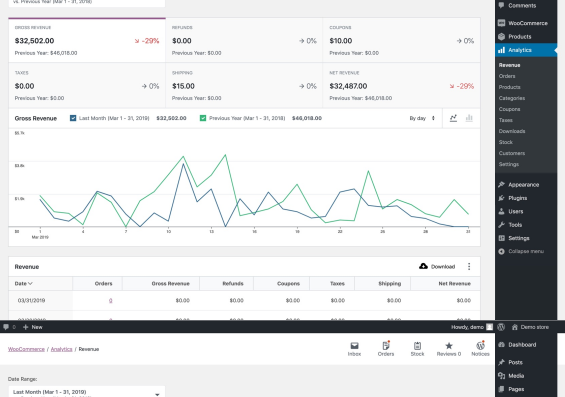Toggle Previous Year (Mar 1 - 31, 2018) checkbox

(x=203, y=118)
